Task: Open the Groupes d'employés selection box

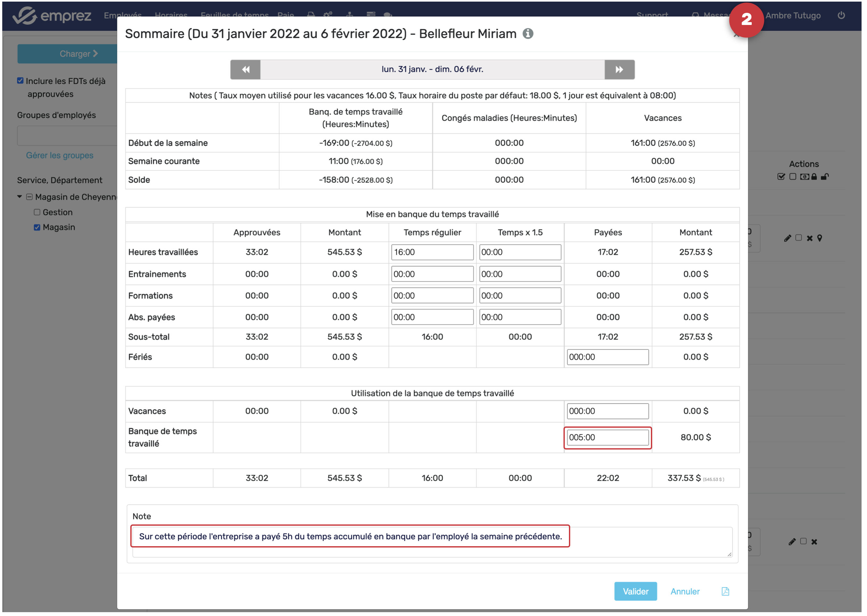Action: point(67,136)
